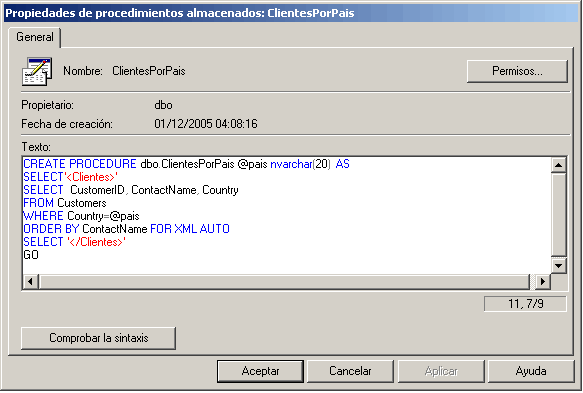Click the 'CustomerID, ContactName, Country' line
This screenshot has height=393, width=583.
pyautogui.click(x=131, y=190)
